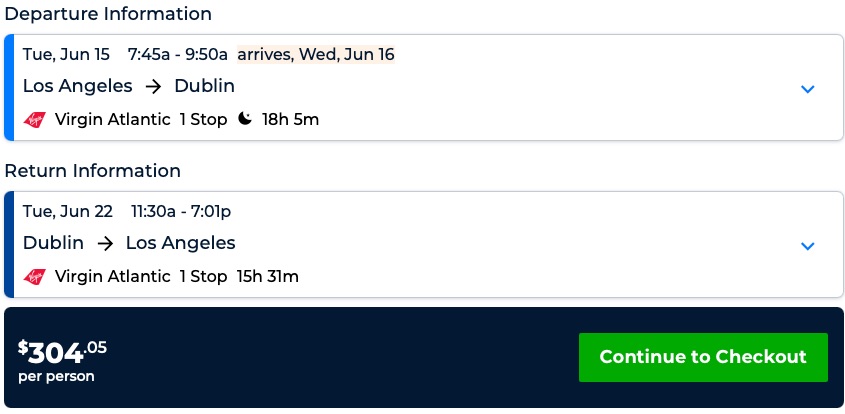This screenshot has width=845, height=414.
Task: Select the '1 Stop' label on departure flight
Action: (203, 120)
